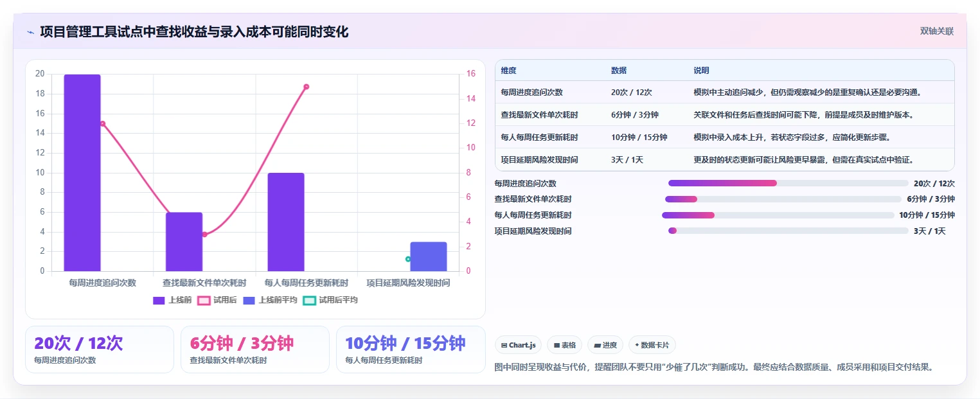The image size is (980, 399).
Task: Click table row label 查找最新文件单次耗时
Action: pyautogui.click(x=540, y=115)
